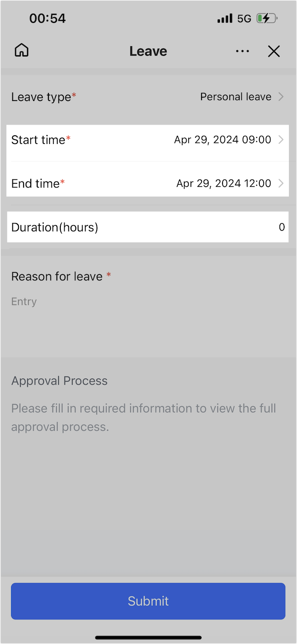Viewport: 297px width, 644px height.
Task: Tap the home icon in the header
Action: (21, 50)
